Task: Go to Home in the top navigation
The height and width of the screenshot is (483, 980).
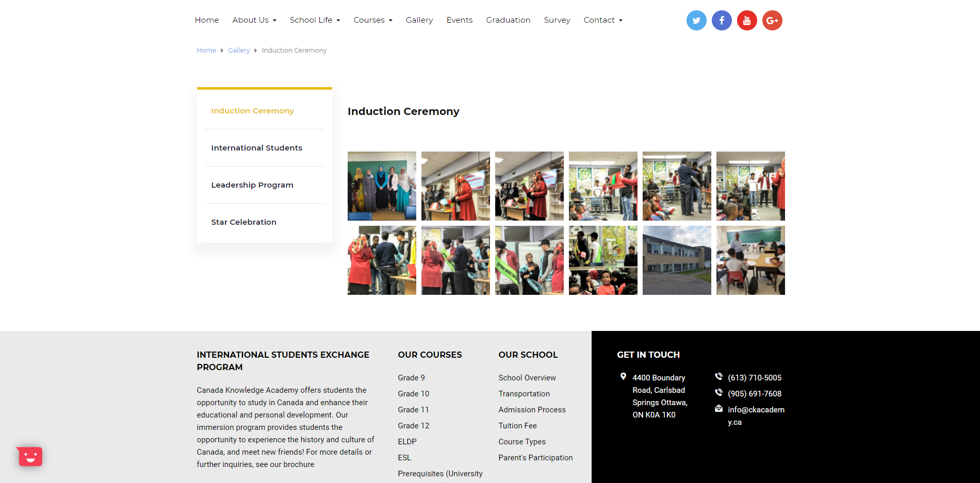Action: click(x=207, y=20)
